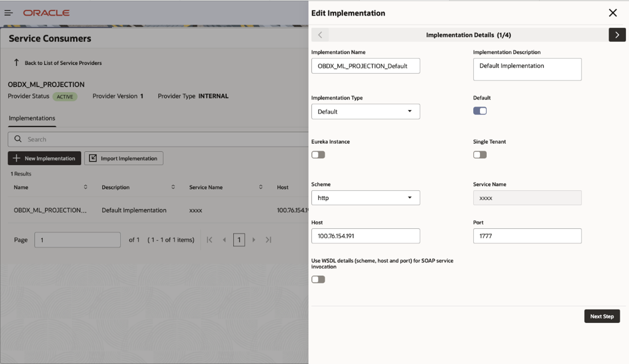Click the Search implementations field

[158, 139]
